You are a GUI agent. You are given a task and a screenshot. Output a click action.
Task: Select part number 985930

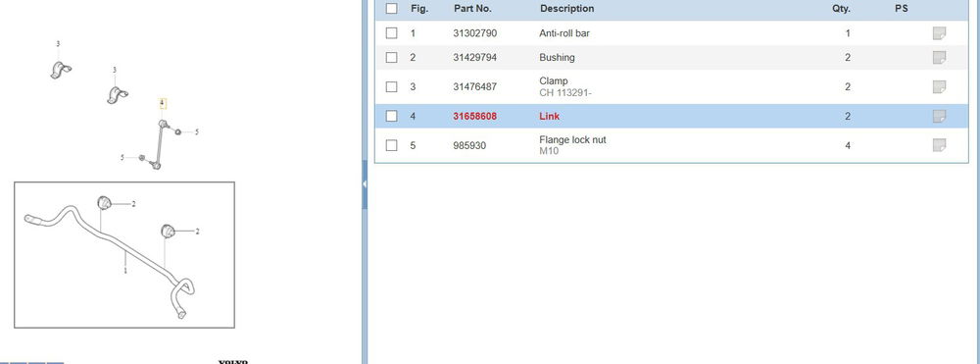coord(469,146)
